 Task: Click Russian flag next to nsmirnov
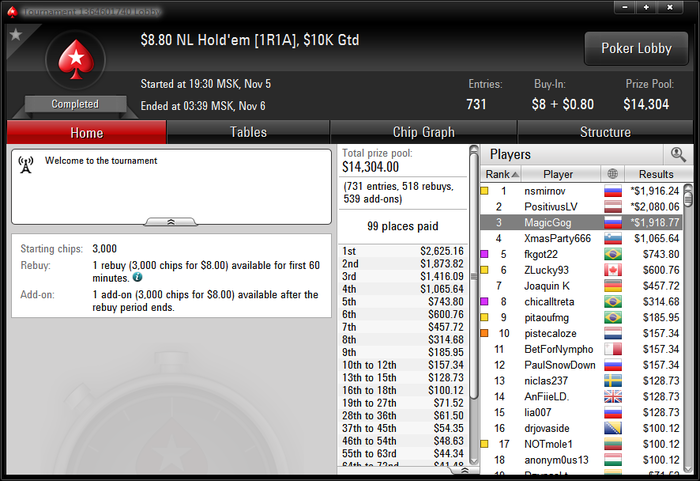tap(612, 191)
